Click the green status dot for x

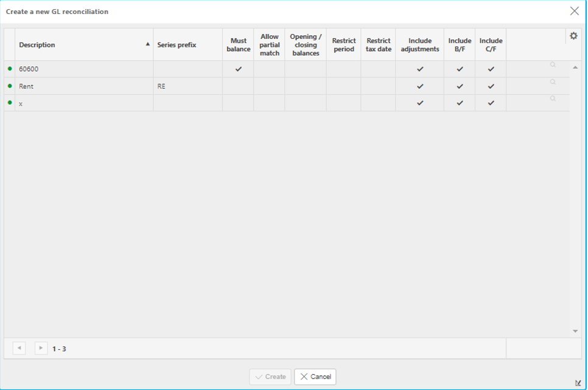[10, 102]
